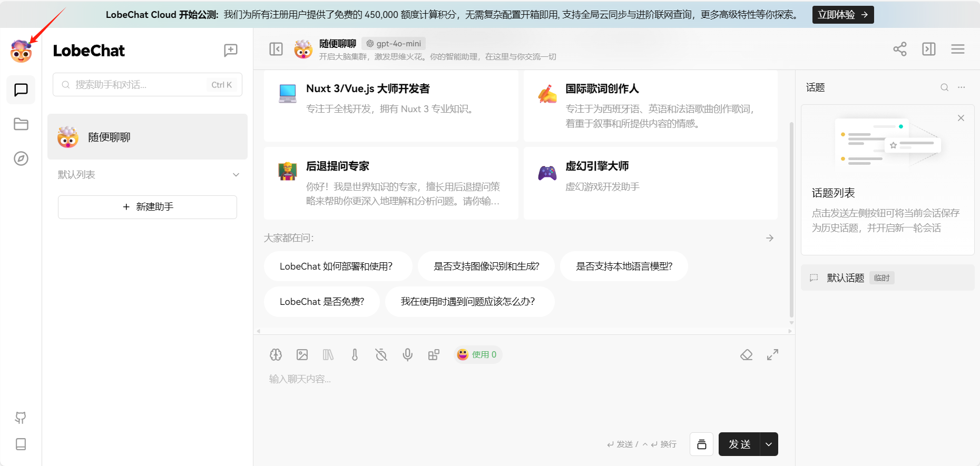This screenshot has width=980, height=466.
Task: Open the knowledge base library icon
Action: pos(328,355)
